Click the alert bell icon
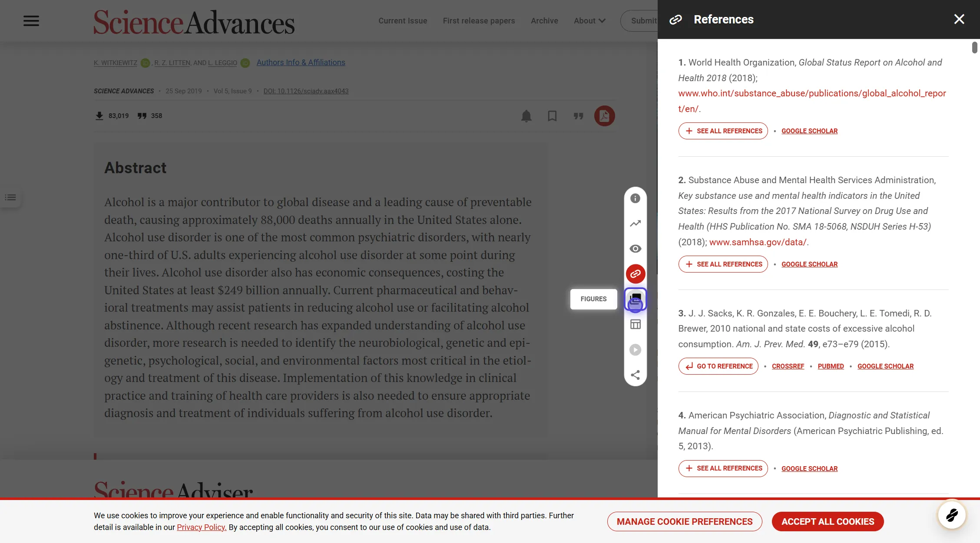The image size is (980, 543). pos(526,116)
